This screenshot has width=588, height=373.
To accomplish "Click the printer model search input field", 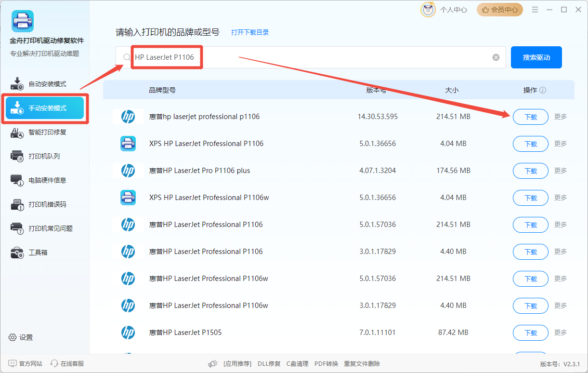I will click(311, 57).
